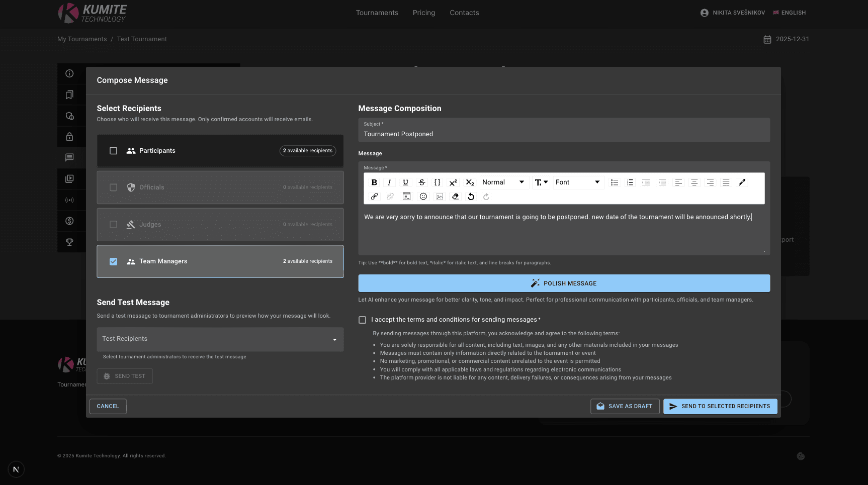Go to the Pricing page
Image resolution: width=868 pixels, height=485 pixels.
(x=423, y=13)
